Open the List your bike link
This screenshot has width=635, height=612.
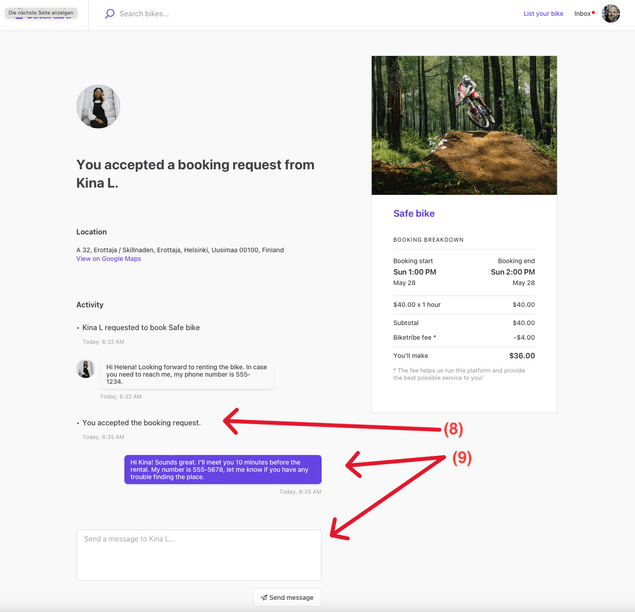pyautogui.click(x=543, y=14)
